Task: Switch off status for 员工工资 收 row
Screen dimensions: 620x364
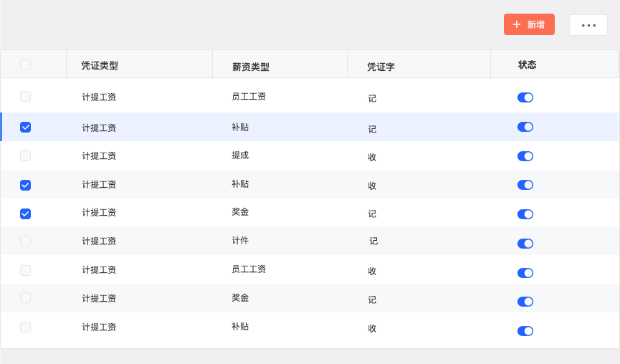Action: (x=525, y=273)
